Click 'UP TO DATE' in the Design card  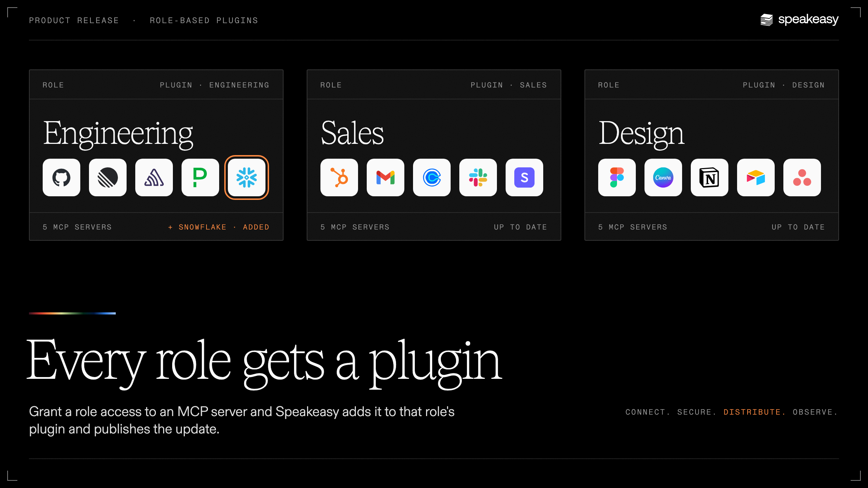click(798, 227)
